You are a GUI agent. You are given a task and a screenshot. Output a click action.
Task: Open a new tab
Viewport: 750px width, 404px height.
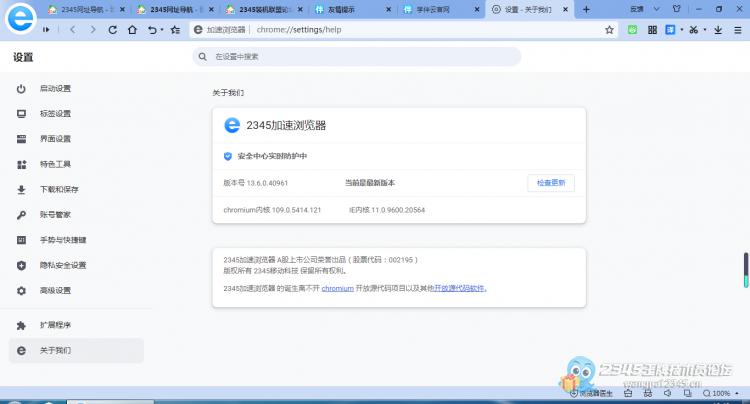point(586,9)
